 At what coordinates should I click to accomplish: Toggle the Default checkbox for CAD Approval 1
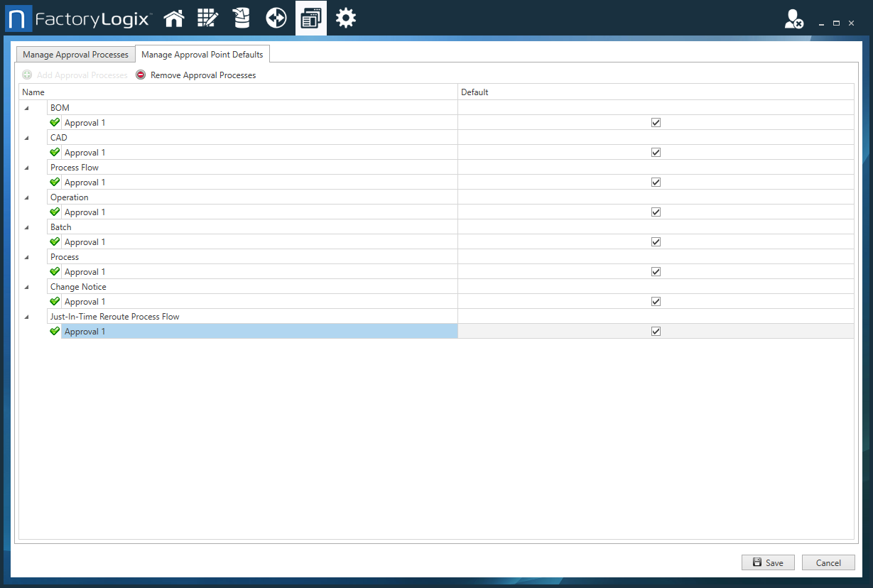pos(655,152)
